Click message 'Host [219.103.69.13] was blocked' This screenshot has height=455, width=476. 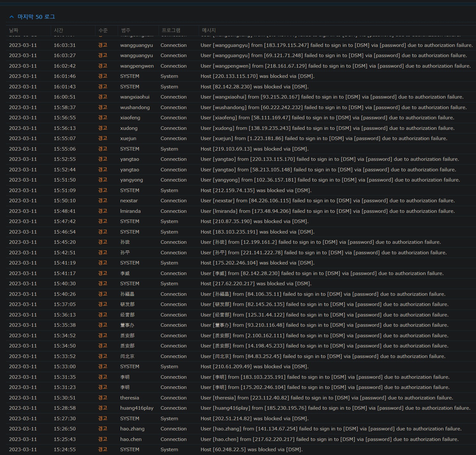(255, 149)
